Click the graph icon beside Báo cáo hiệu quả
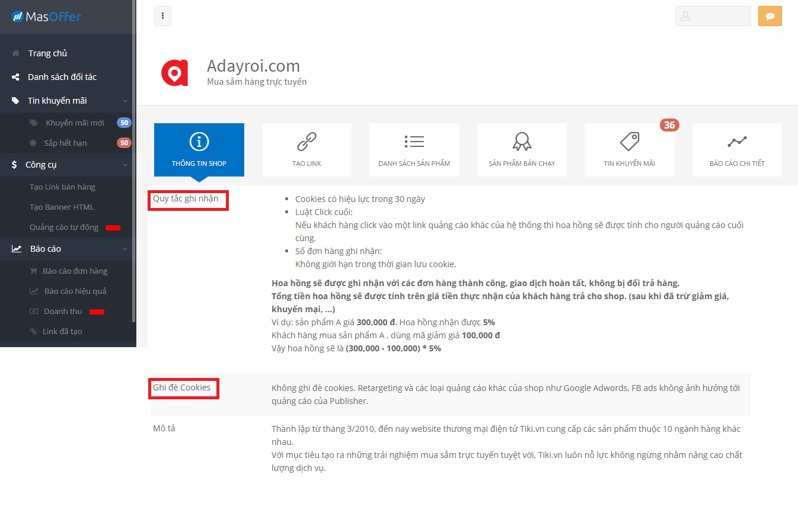798x532 pixels. click(x=34, y=291)
